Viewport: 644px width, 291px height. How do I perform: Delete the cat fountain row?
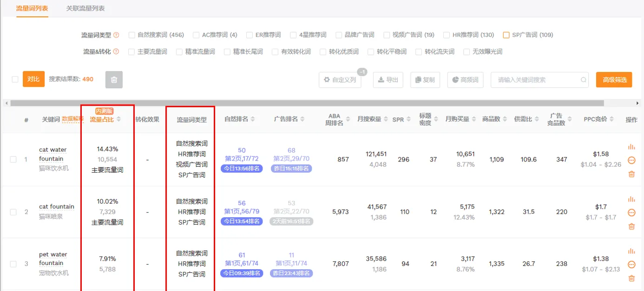click(x=631, y=226)
